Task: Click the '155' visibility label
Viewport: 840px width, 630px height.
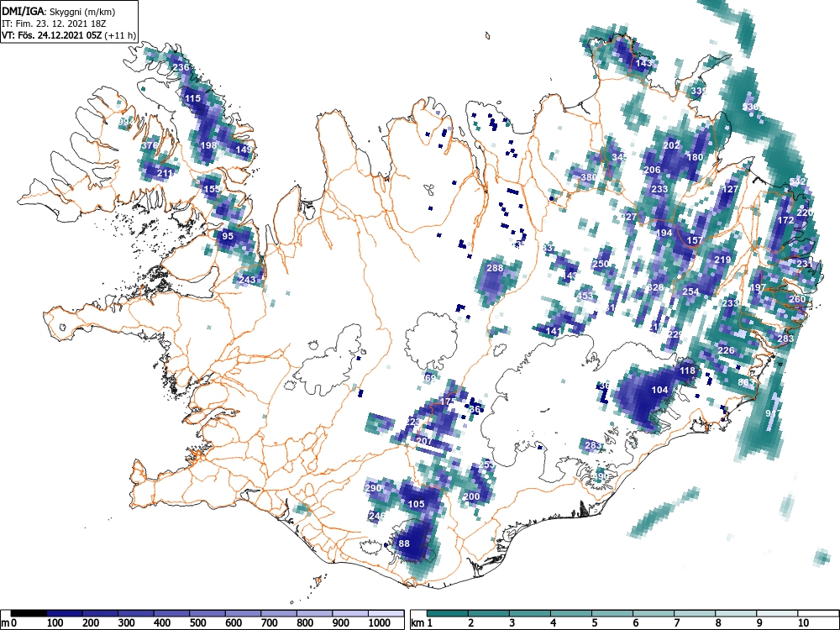Action: pyautogui.click(x=212, y=189)
